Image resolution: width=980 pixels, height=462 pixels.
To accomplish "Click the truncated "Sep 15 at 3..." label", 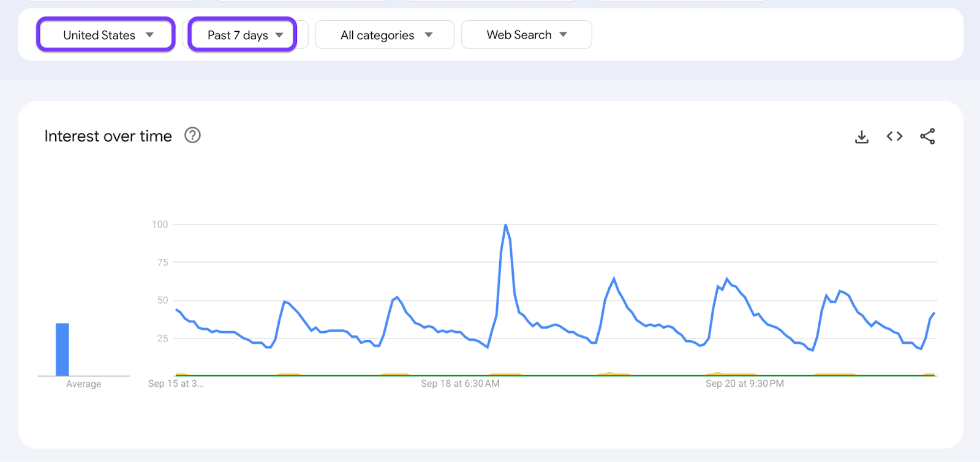I will click(x=175, y=384).
